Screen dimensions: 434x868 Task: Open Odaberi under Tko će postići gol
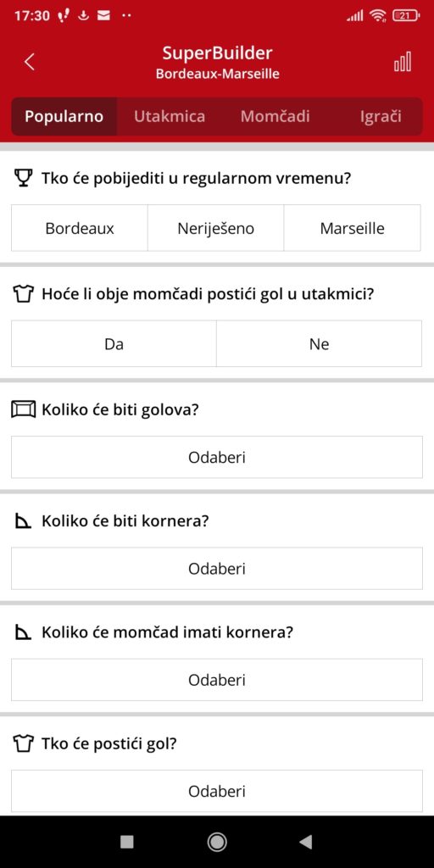216,791
